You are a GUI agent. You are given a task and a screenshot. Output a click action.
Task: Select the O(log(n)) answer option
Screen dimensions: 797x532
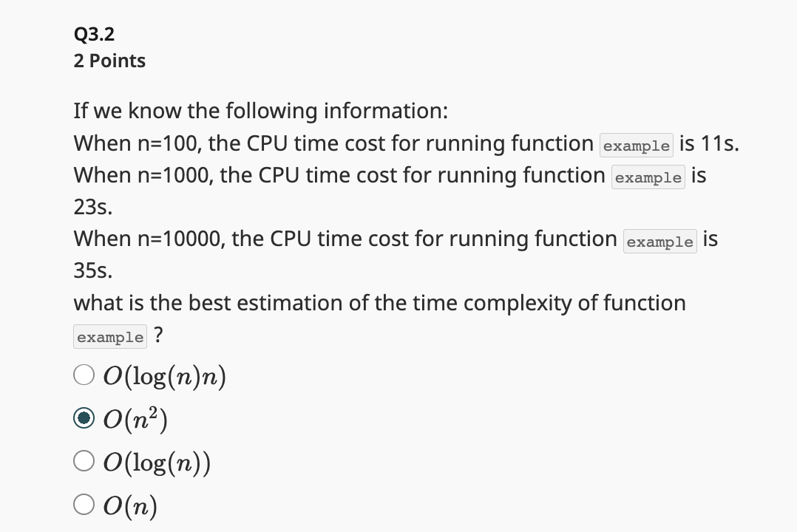tap(84, 460)
